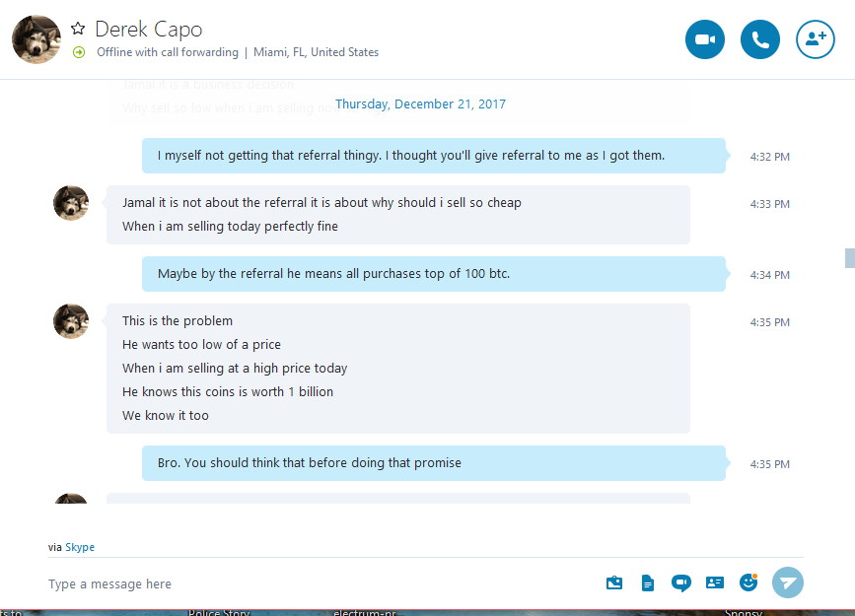The width and height of the screenshot is (855, 616).
Task: Click the video message icon
Action: pyautogui.click(x=680, y=582)
